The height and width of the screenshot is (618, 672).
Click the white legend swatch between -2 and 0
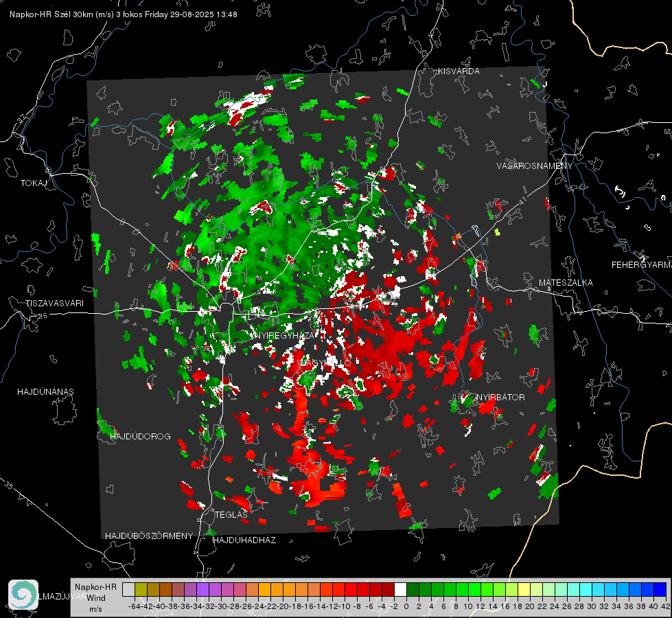400,590
